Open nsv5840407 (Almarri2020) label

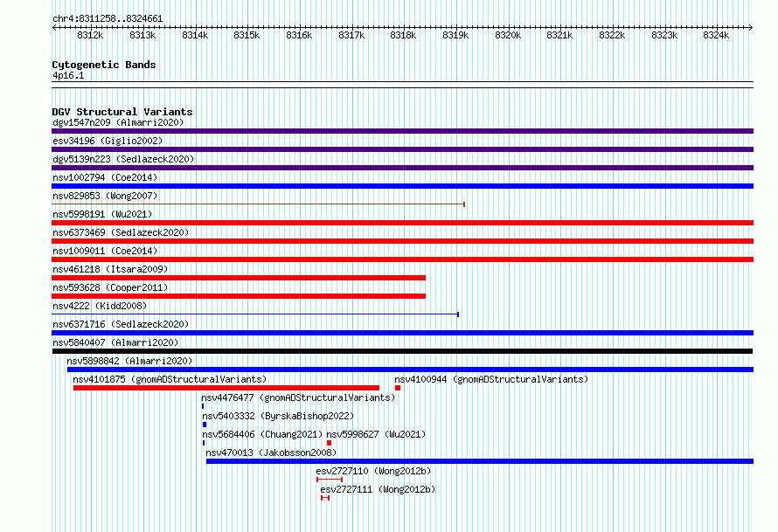(115, 342)
